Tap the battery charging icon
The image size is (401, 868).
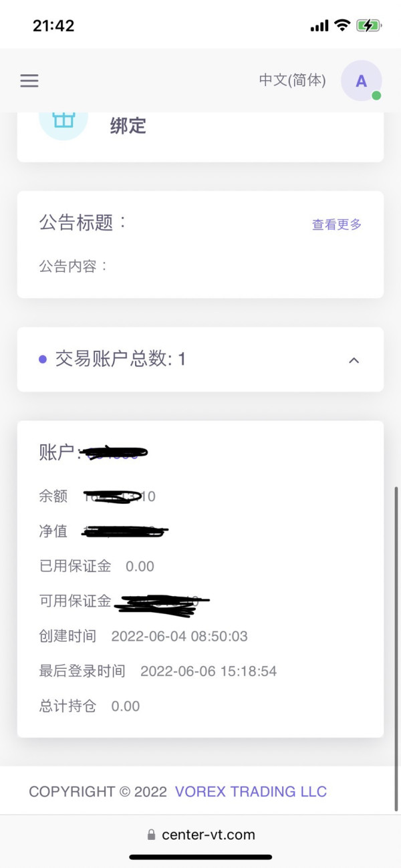click(368, 26)
